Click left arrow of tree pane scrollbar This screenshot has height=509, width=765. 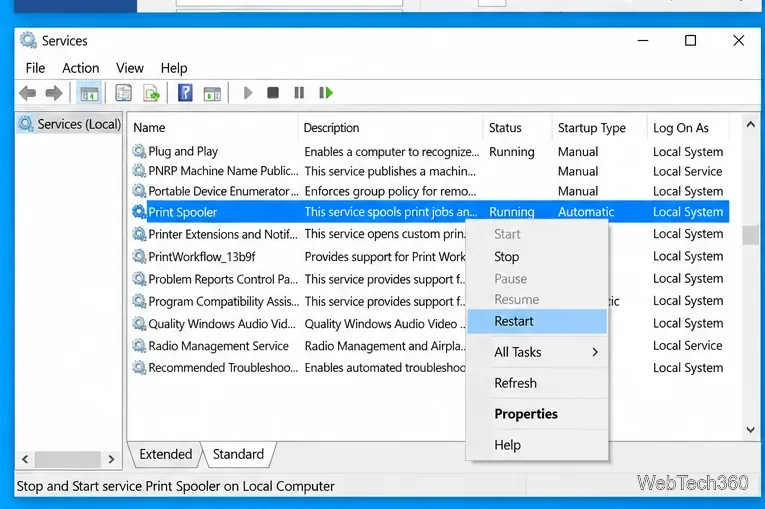coord(25,459)
